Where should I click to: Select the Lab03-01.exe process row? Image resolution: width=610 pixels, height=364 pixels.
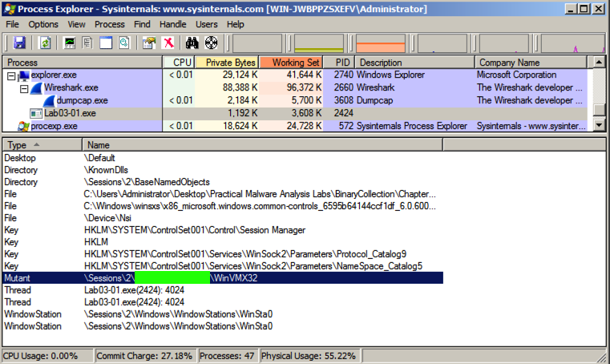click(294, 113)
